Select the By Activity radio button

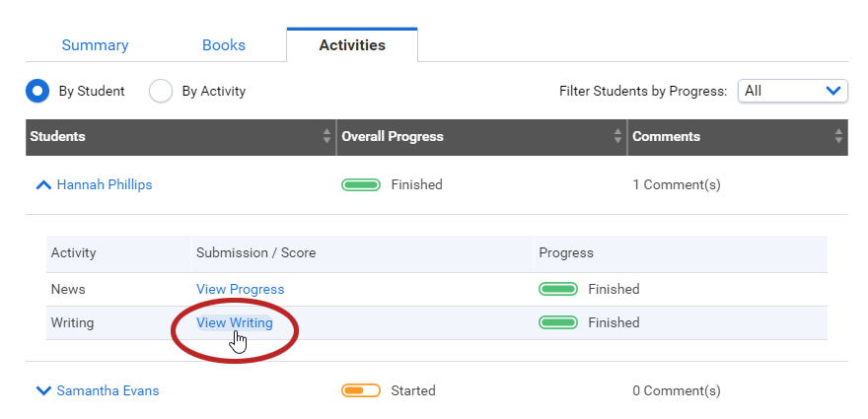point(161,92)
